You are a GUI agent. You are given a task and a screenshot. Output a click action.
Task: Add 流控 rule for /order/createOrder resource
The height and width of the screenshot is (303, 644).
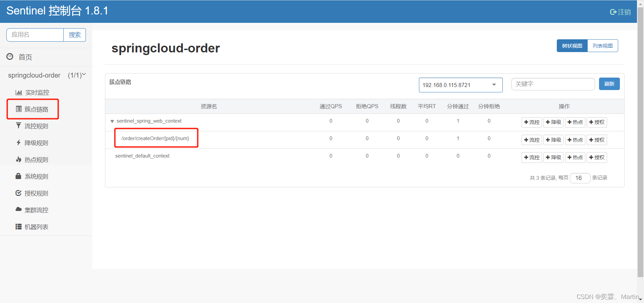[x=532, y=140]
